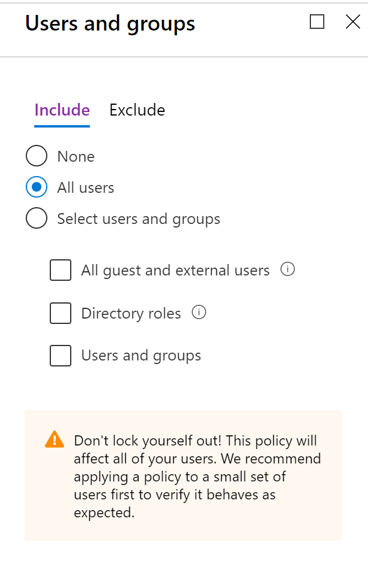Check the Users and groups checkbox box

point(61,356)
